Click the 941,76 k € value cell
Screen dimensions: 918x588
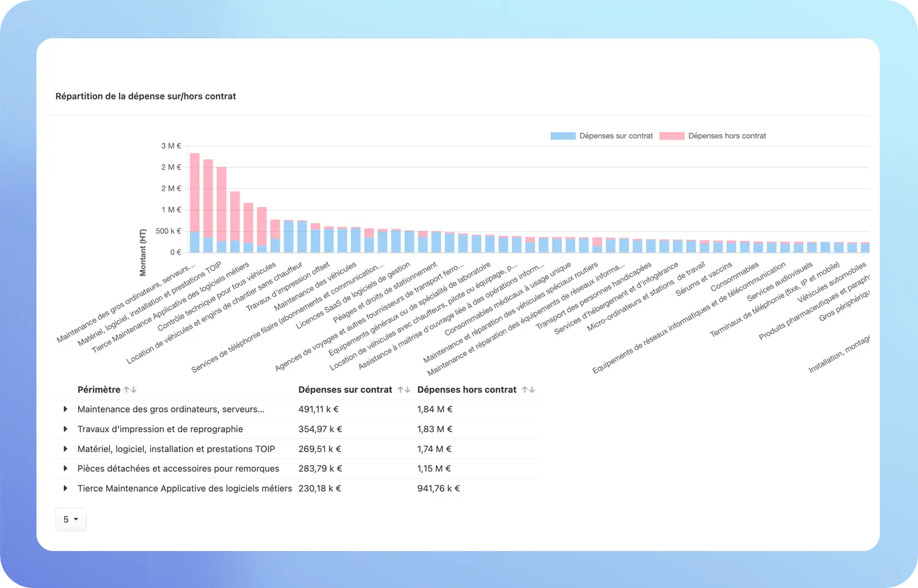(x=438, y=488)
